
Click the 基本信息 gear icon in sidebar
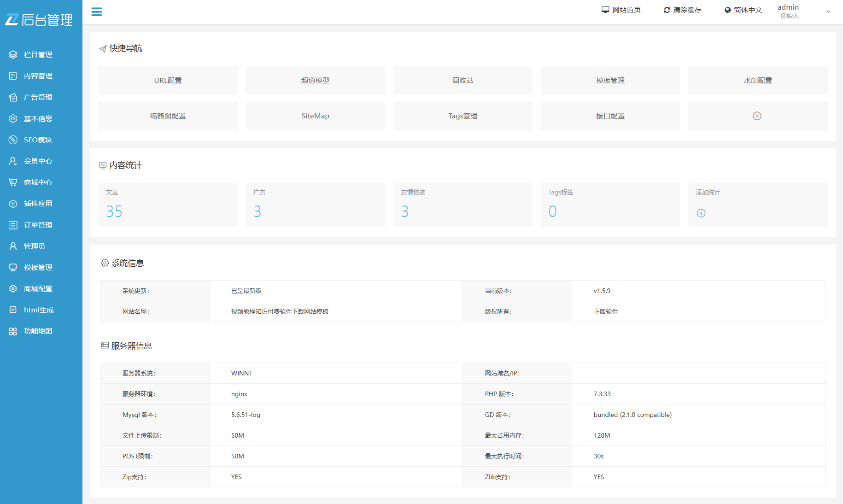point(13,119)
